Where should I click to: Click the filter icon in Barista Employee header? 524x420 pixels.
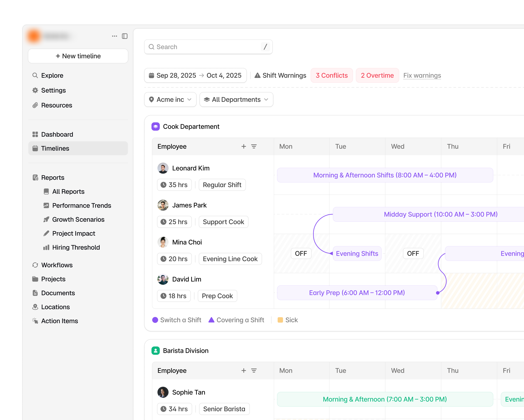[254, 370]
